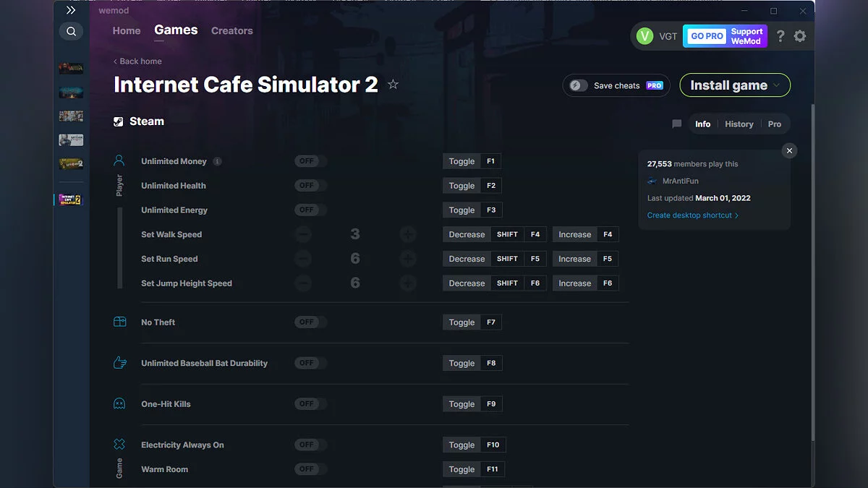Switch to the History tab
The width and height of the screenshot is (868, 488).
pyautogui.click(x=739, y=124)
